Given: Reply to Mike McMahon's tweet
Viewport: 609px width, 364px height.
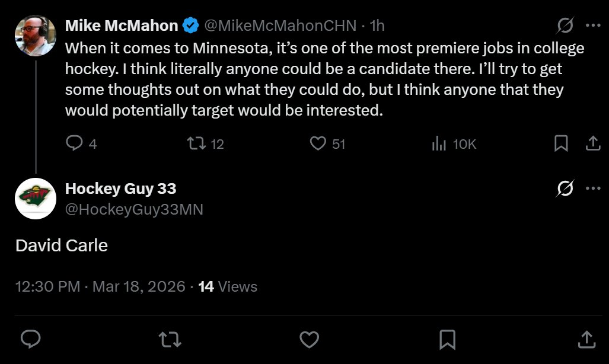Looking at the screenshot, I should point(74,143).
